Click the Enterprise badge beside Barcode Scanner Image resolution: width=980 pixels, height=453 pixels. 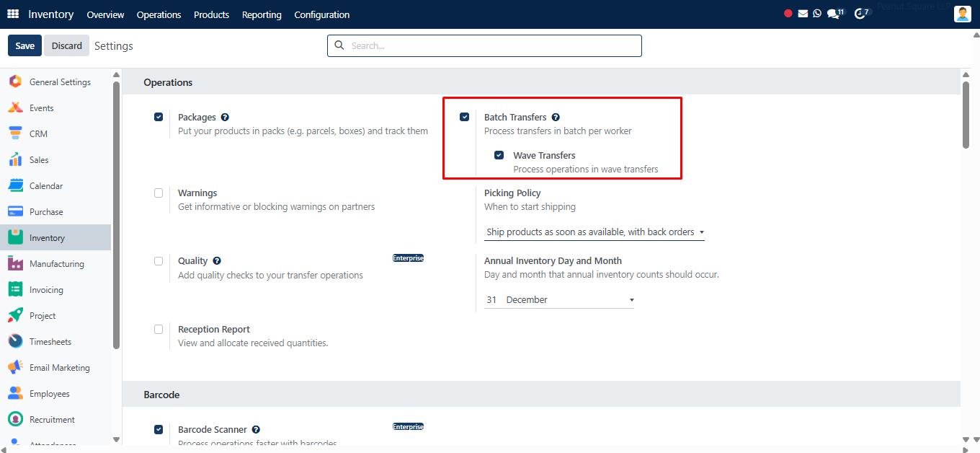(408, 426)
